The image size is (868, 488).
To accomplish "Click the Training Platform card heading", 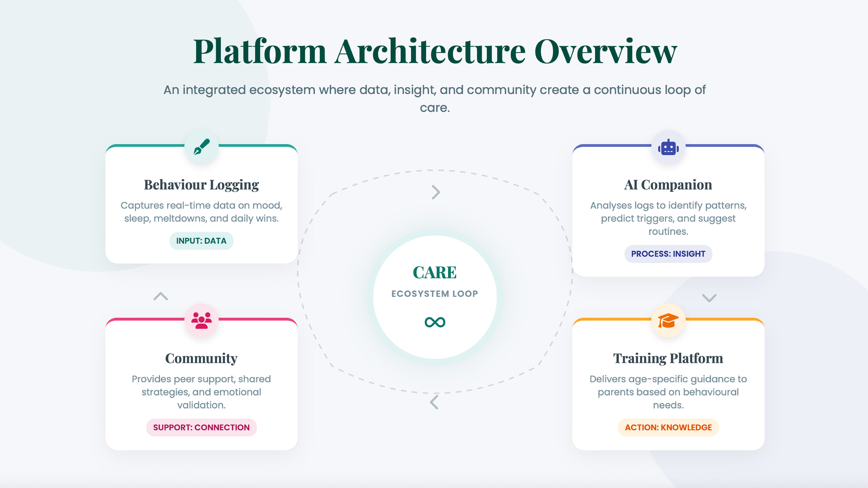I will 668,358.
